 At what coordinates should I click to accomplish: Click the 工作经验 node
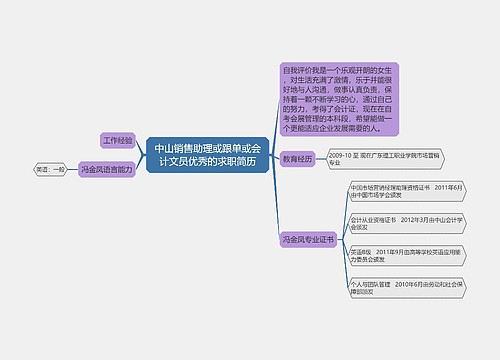point(118,140)
